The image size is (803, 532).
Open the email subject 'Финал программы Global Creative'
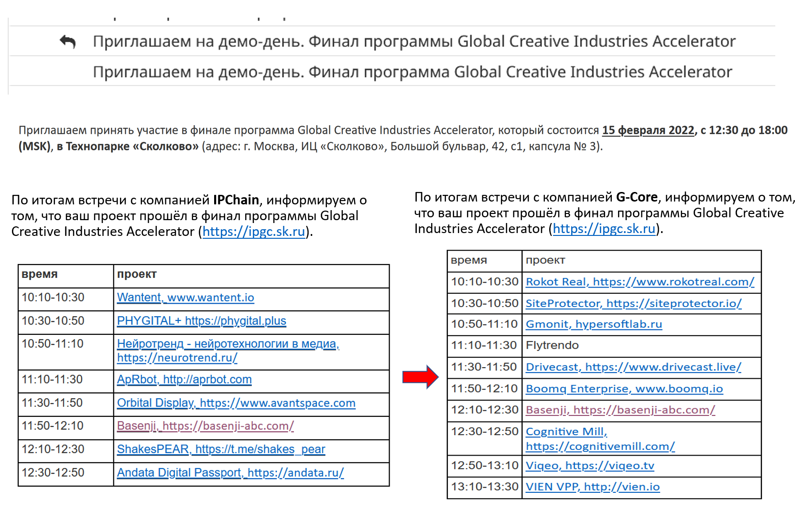click(413, 42)
